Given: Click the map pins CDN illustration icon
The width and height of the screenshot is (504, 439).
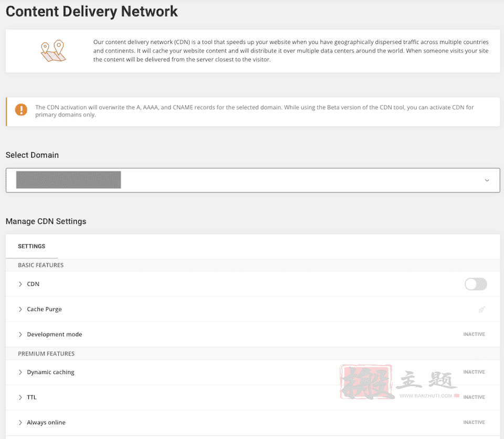Looking at the screenshot, I should click(x=54, y=51).
